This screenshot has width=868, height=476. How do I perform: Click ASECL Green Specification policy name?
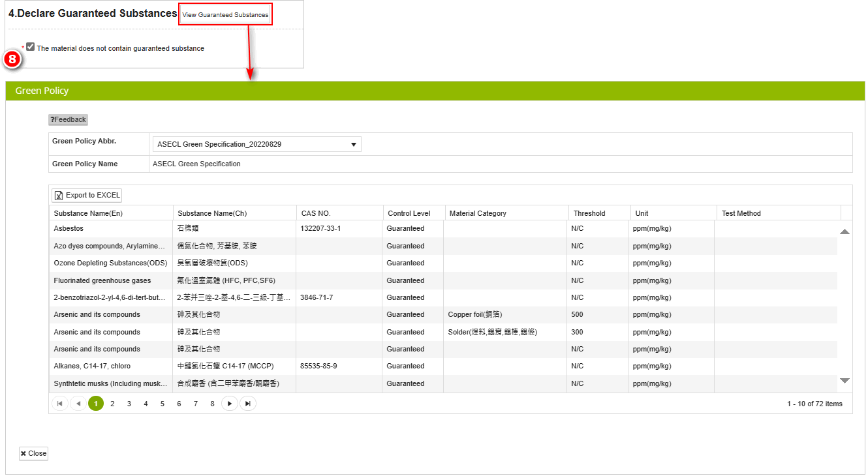[x=196, y=164]
